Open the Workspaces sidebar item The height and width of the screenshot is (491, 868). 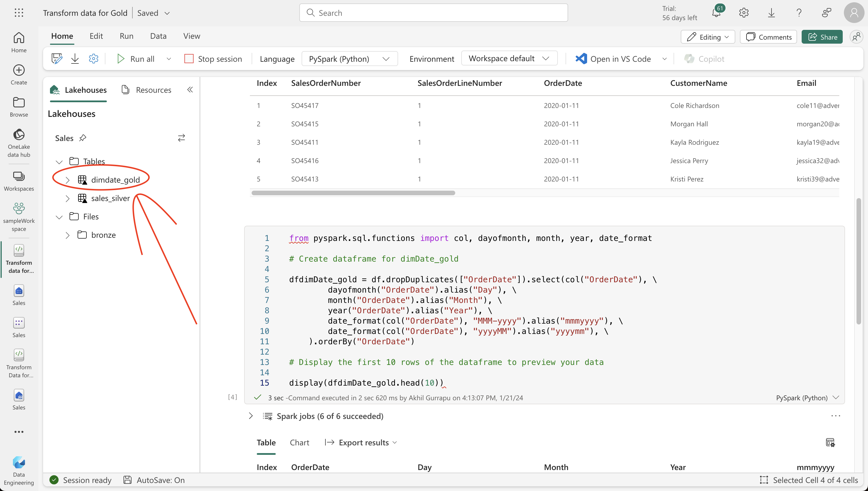(19, 181)
